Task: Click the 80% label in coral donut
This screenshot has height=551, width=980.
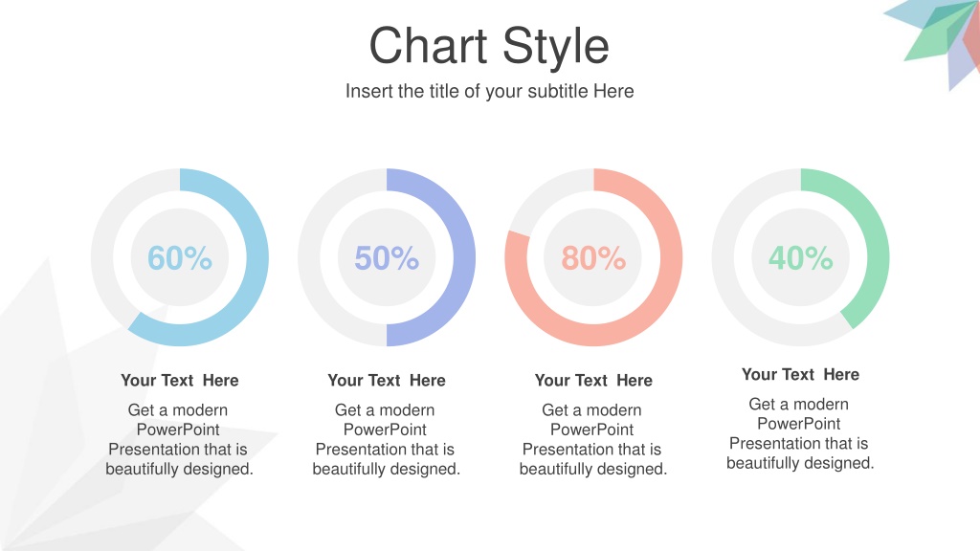Action: tap(593, 257)
